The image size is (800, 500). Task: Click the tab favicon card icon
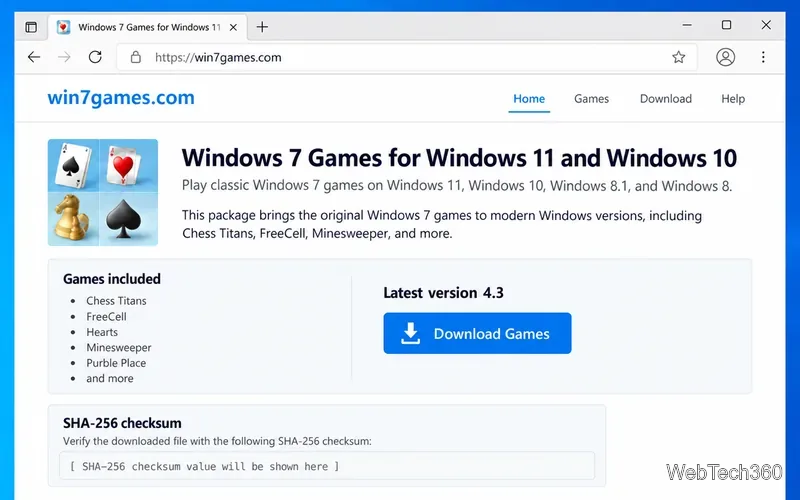[x=63, y=27]
